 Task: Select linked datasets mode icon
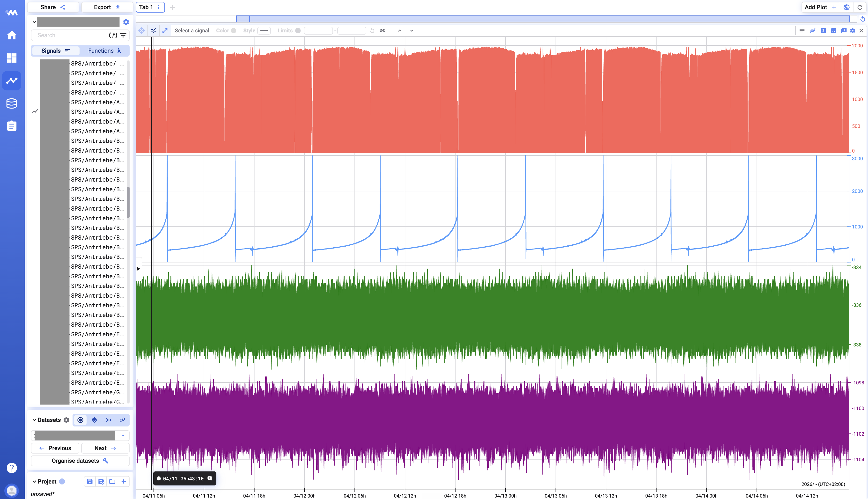tap(122, 420)
